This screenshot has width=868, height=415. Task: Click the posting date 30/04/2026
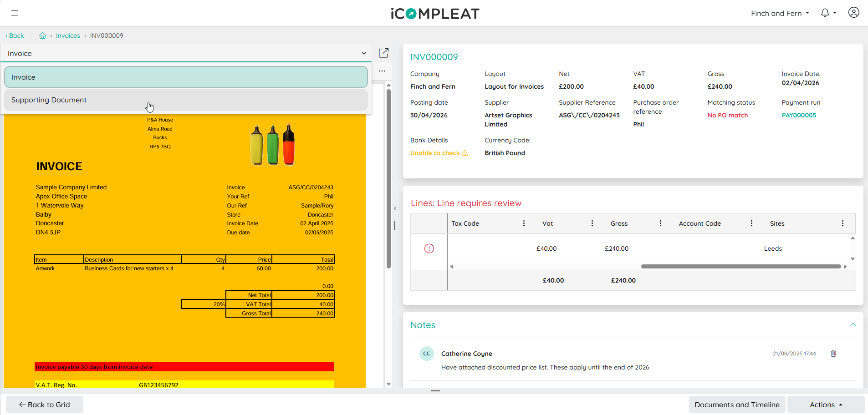[429, 115]
